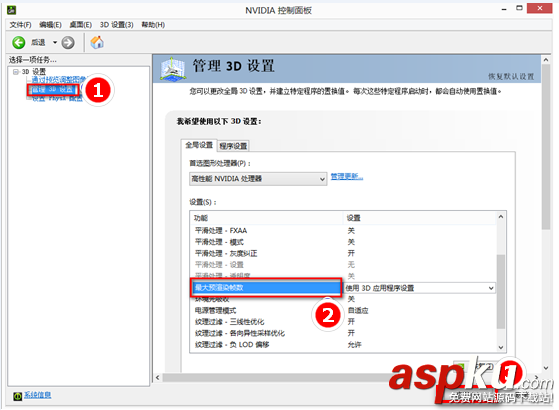Open the 桌面(E) menu
This screenshot has height=410, width=559.
(80, 25)
